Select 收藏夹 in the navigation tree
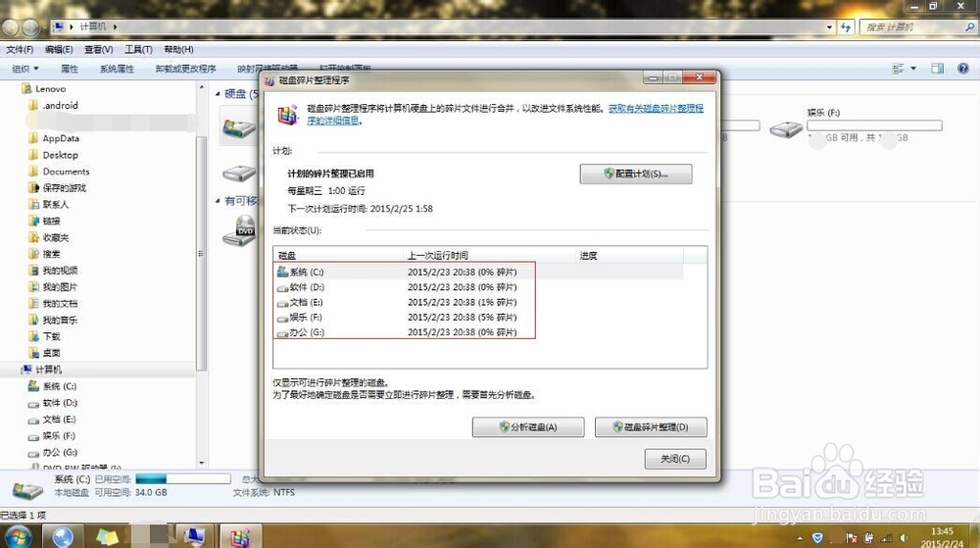The image size is (980, 548). (x=55, y=237)
